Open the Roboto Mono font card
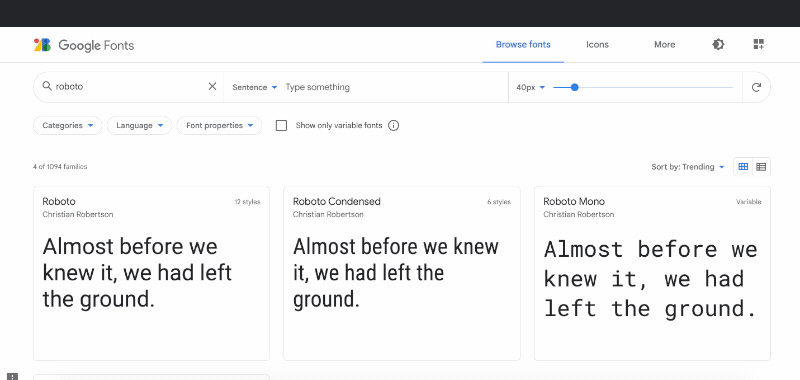 pos(652,273)
